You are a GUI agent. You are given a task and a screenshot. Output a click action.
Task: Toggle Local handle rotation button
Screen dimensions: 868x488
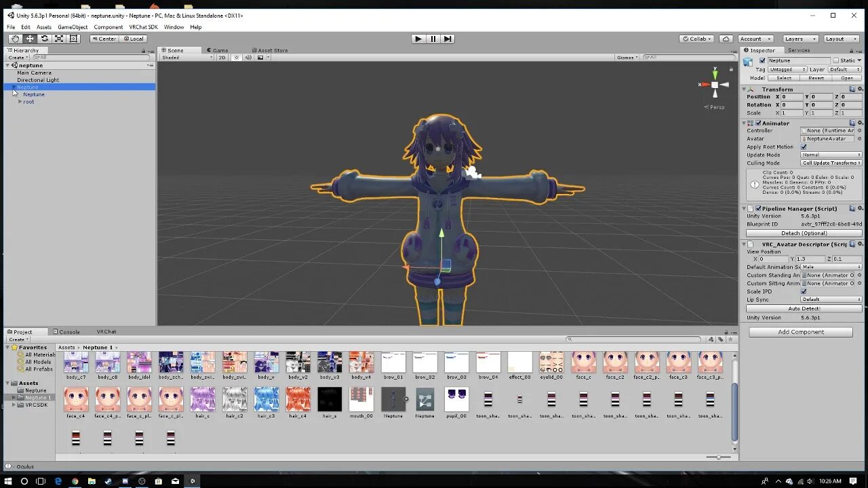[x=133, y=39]
